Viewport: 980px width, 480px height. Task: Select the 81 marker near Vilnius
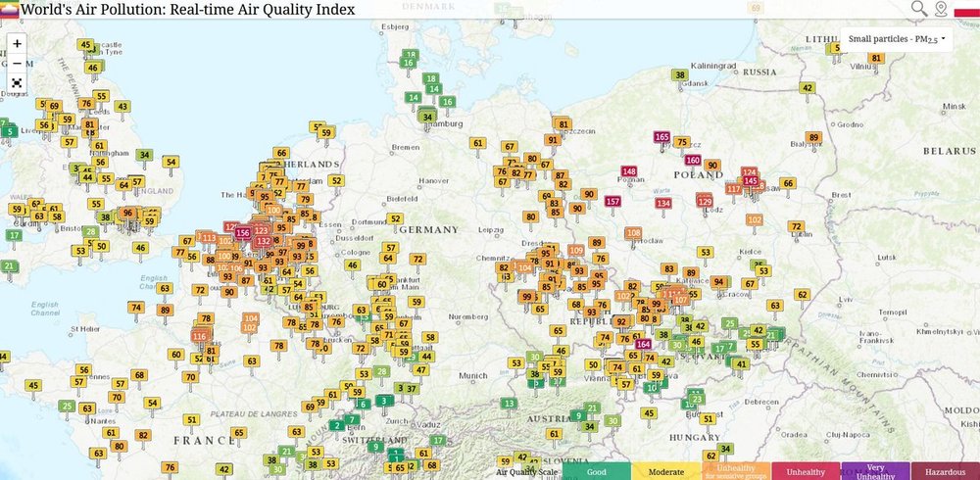click(876, 59)
